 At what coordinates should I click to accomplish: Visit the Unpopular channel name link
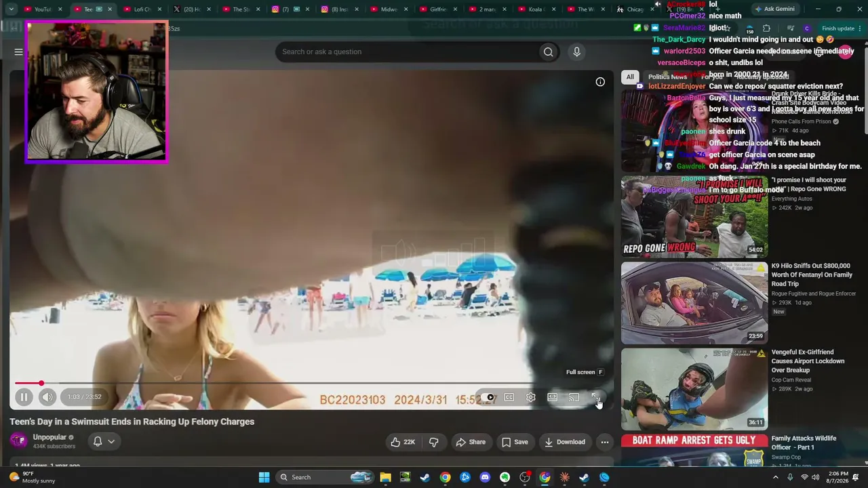coord(50,437)
